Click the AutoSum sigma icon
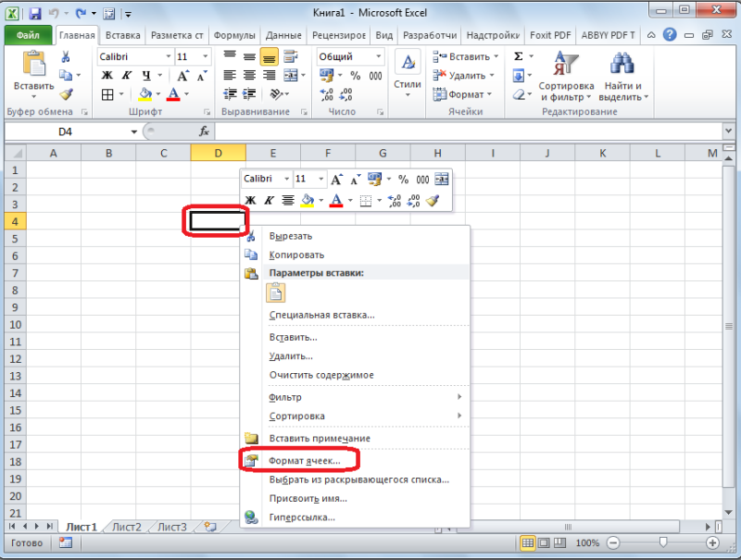This screenshot has height=560, width=741. (519, 56)
